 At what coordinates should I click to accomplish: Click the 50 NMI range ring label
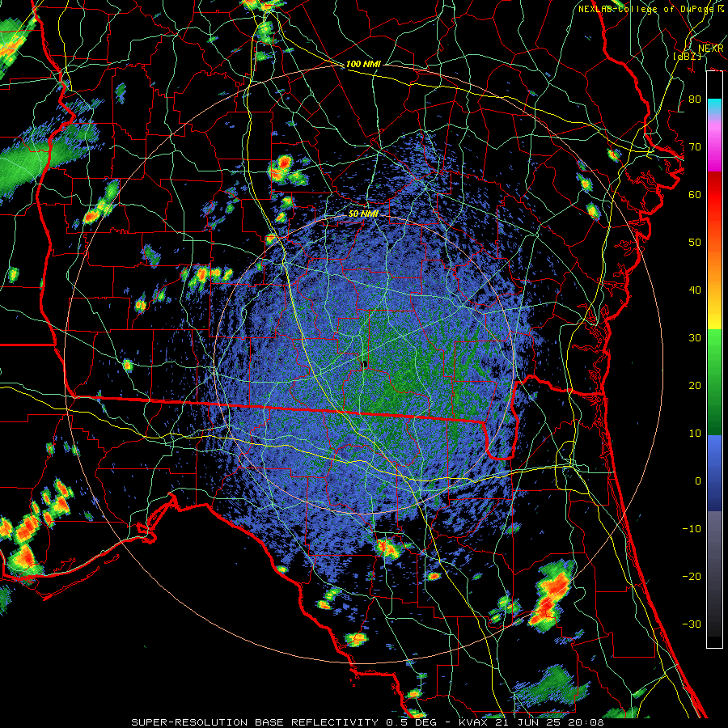(363, 214)
